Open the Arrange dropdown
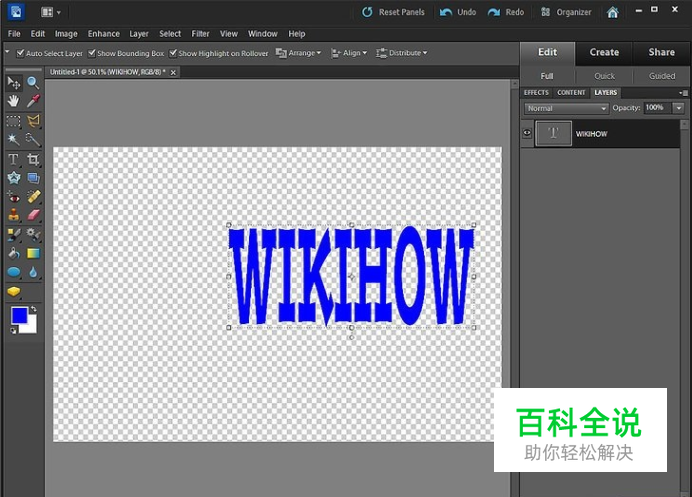692x497 pixels. pos(298,53)
